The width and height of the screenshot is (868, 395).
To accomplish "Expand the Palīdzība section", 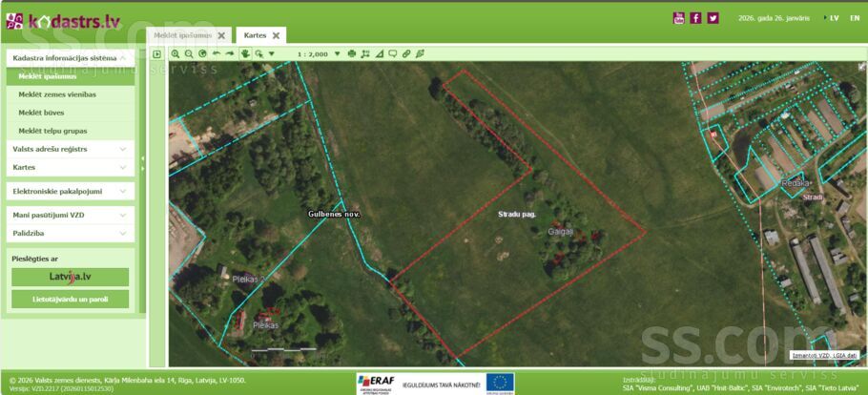I will pos(71,233).
